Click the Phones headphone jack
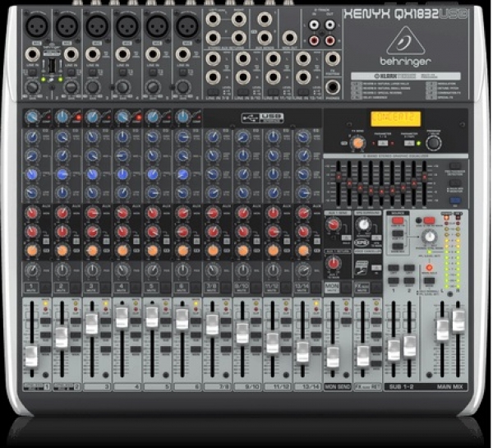This screenshot has height=448, width=493. pos(333,87)
